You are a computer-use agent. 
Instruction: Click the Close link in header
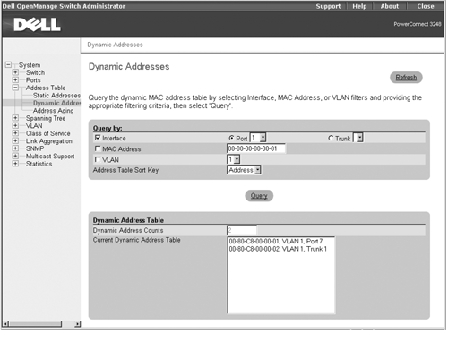[426, 6]
